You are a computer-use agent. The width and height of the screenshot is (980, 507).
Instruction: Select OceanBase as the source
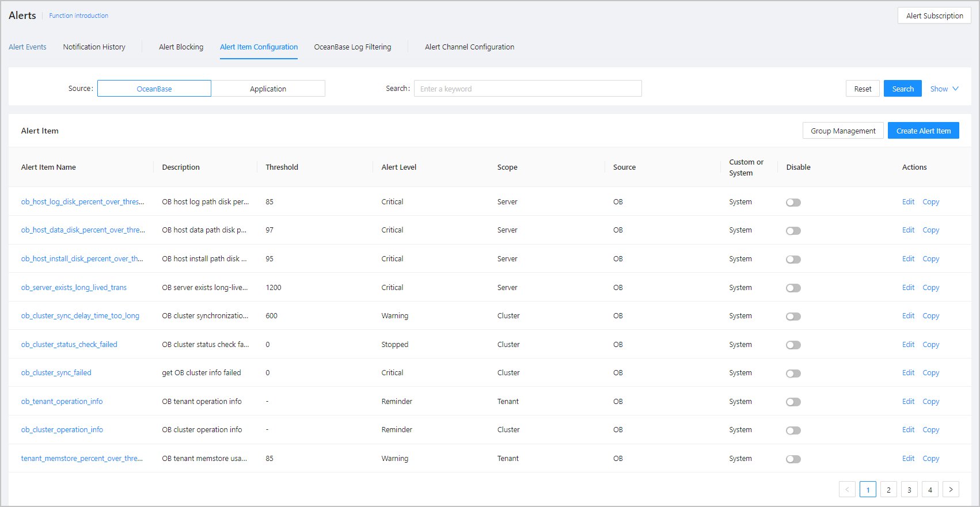coord(154,89)
